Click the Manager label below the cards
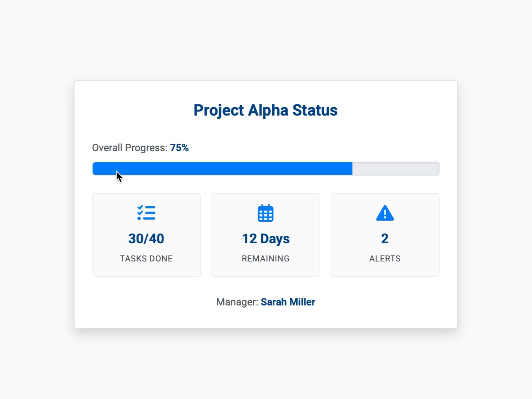532x399 pixels. point(237,302)
